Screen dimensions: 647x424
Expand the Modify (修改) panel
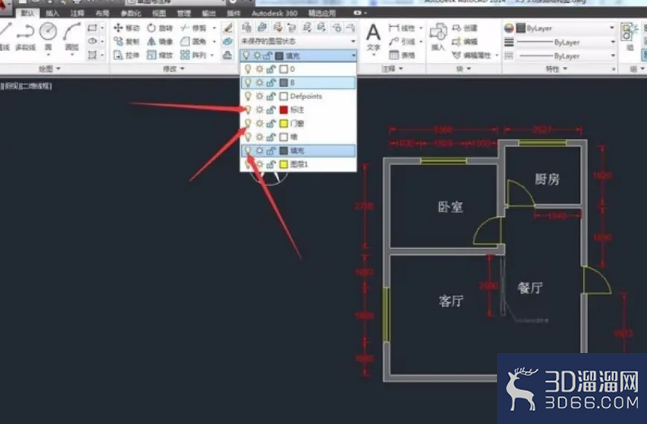click(x=173, y=68)
